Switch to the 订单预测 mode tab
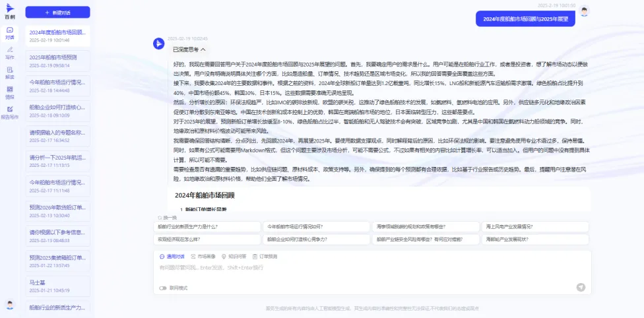The image size is (644, 318). (265, 256)
